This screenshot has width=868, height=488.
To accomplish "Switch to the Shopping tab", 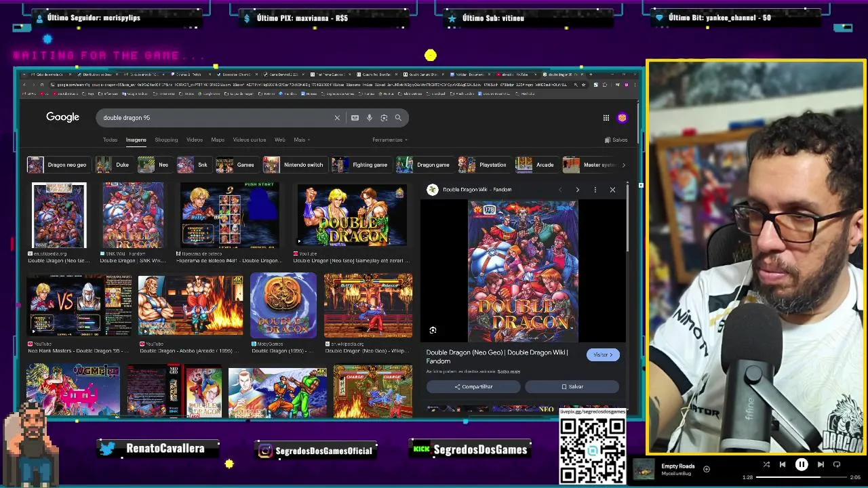I will pos(166,140).
